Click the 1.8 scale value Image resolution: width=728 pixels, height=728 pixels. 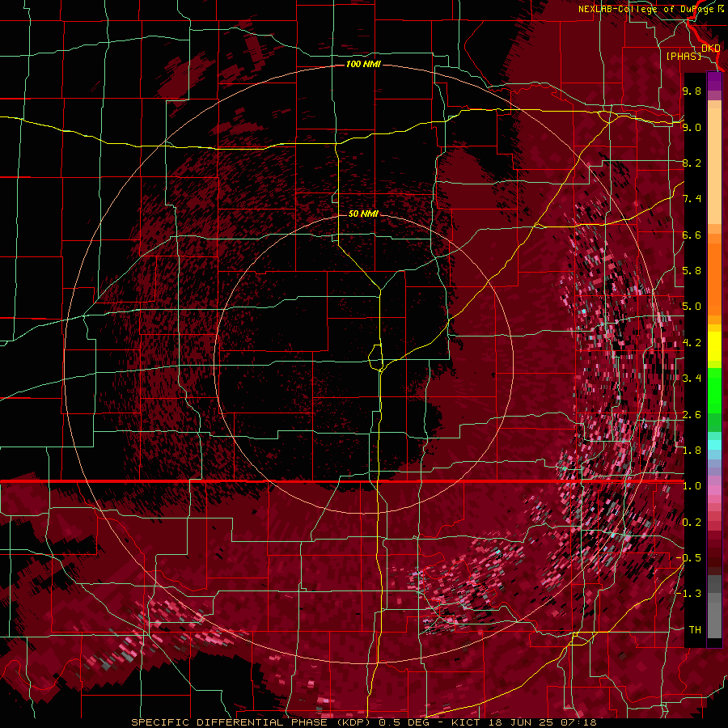[692, 451]
